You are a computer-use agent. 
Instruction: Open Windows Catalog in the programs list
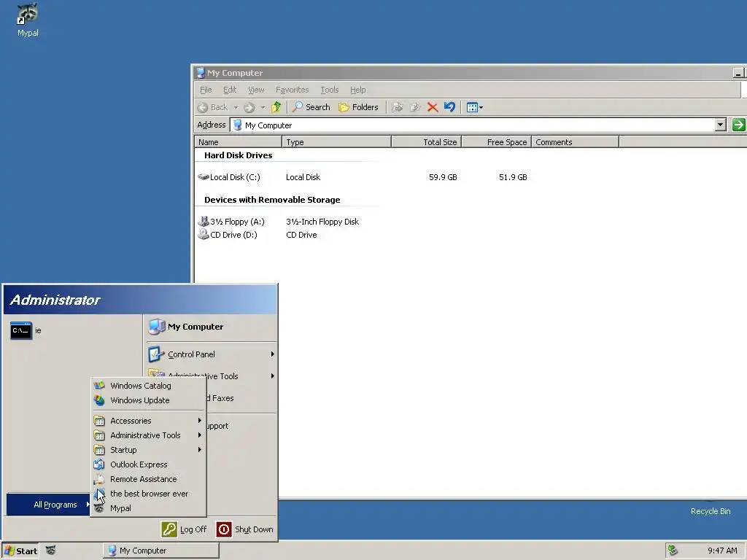pyautogui.click(x=147, y=386)
